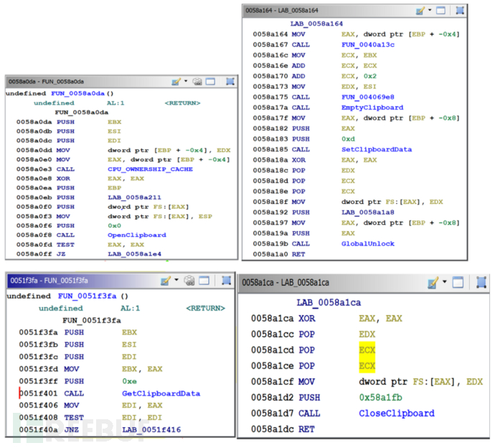The height and width of the screenshot is (448, 495).
Task: Open XRef jump icon in FUN_0051f3fa block
Action: (x=190, y=282)
